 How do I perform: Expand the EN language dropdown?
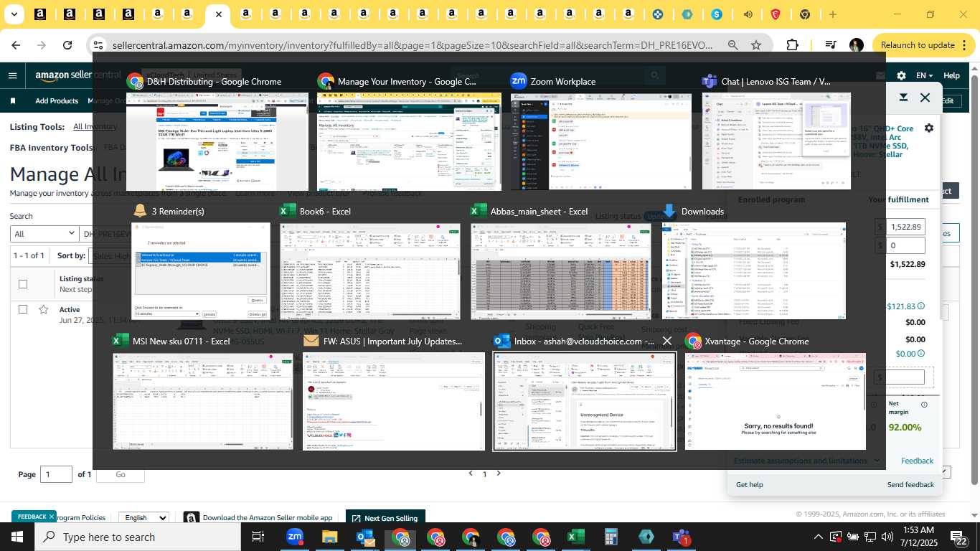coord(925,75)
